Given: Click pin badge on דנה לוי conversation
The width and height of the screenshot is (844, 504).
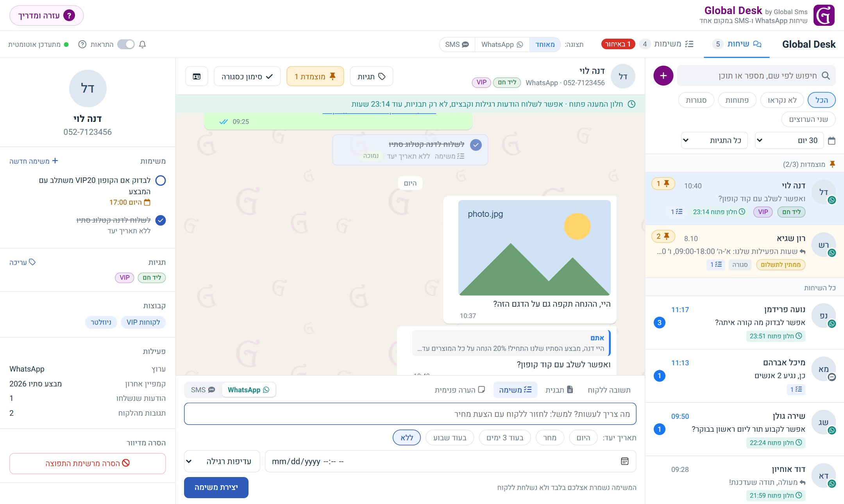Looking at the screenshot, I should pos(663,184).
